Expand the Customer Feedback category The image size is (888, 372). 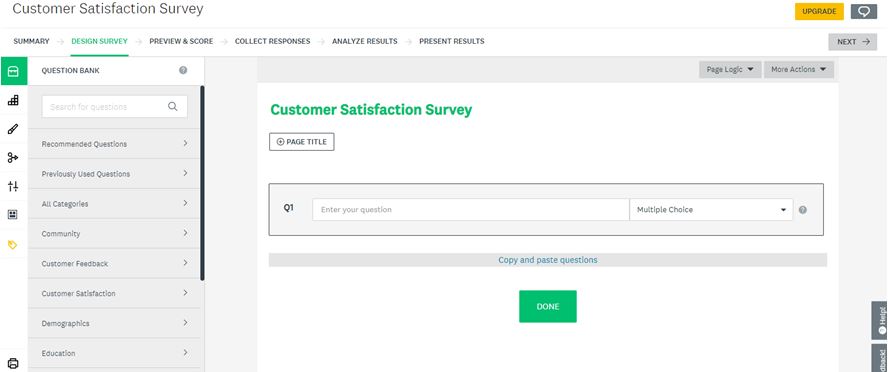114,263
